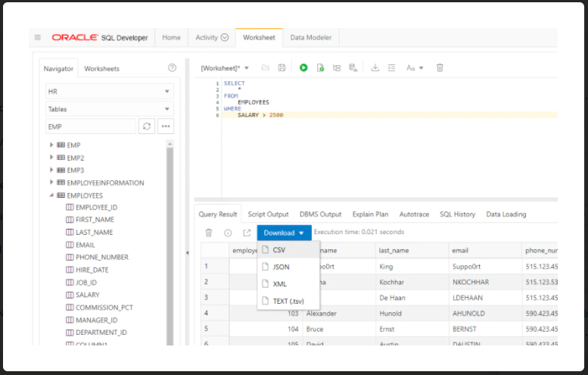Collapse the navigator pane using the splitter arrow
The height and width of the screenshot is (375, 588).
click(187, 252)
